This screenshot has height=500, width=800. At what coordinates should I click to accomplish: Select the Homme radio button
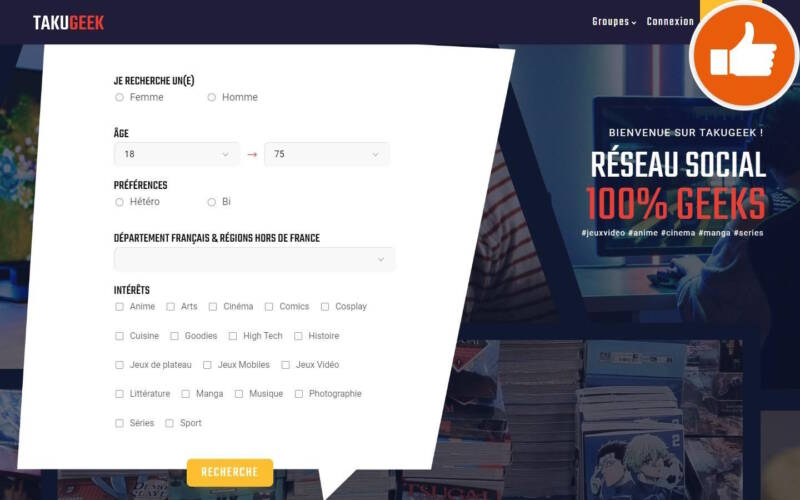[x=212, y=97]
